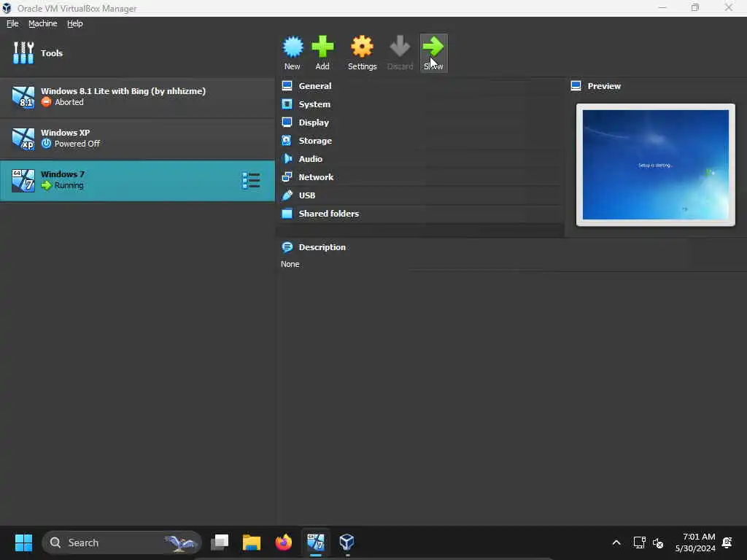The height and width of the screenshot is (560, 747).
Task: Open the USB settings heading link
Action: coord(307,195)
